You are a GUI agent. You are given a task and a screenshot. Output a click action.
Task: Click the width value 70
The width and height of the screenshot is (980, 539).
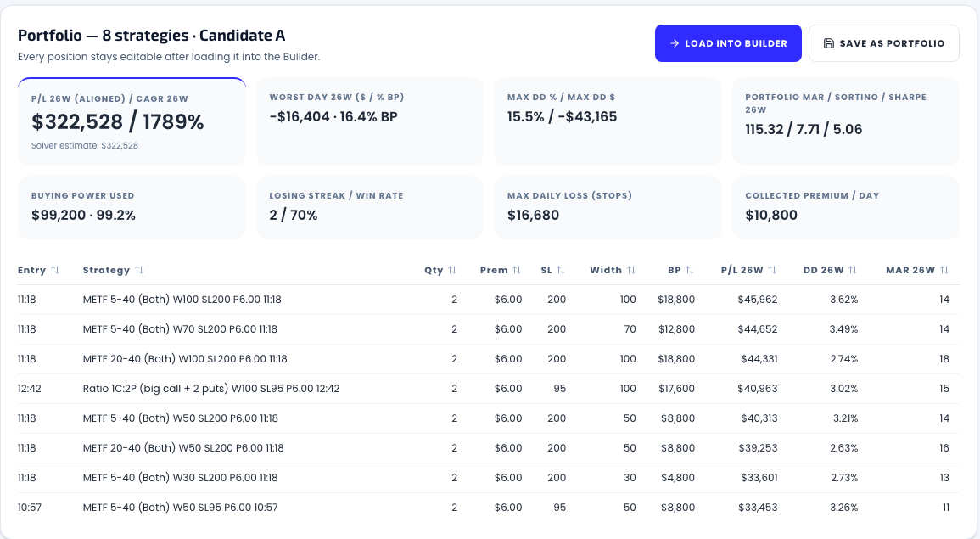point(630,328)
